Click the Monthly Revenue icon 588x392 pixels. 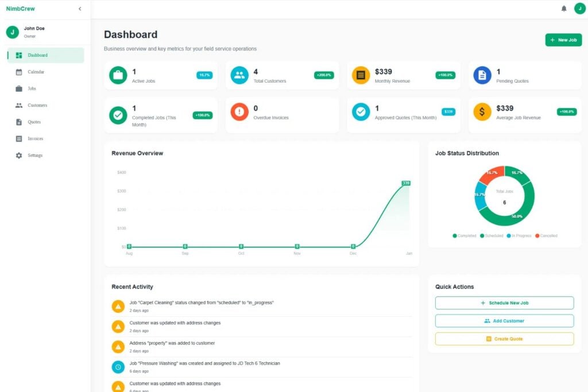click(x=361, y=75)
